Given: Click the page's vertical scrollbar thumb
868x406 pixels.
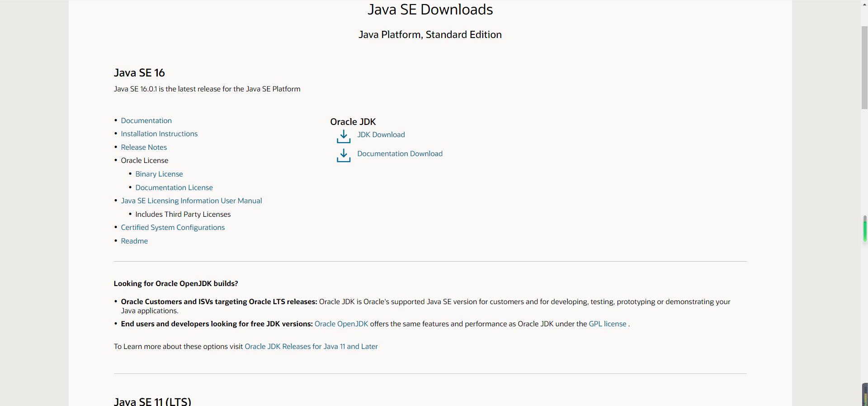Looking at the screenshot, I should 864,68.
